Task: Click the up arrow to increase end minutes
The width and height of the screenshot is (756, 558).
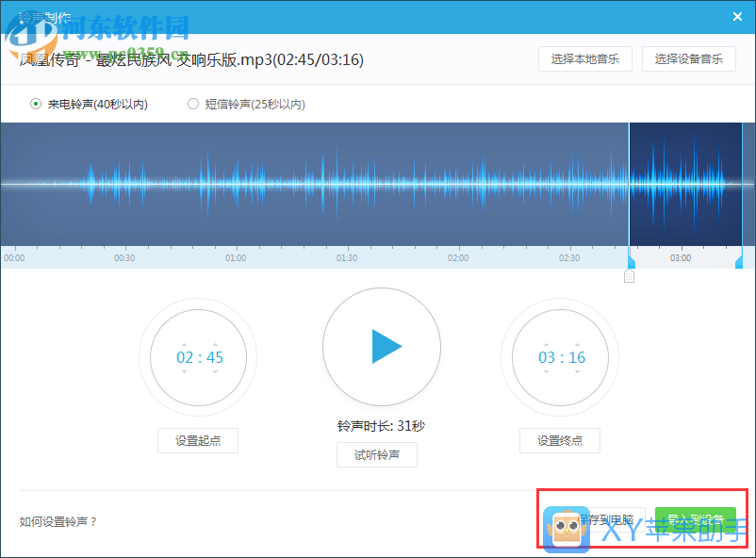Action: [x=547, y=344]
